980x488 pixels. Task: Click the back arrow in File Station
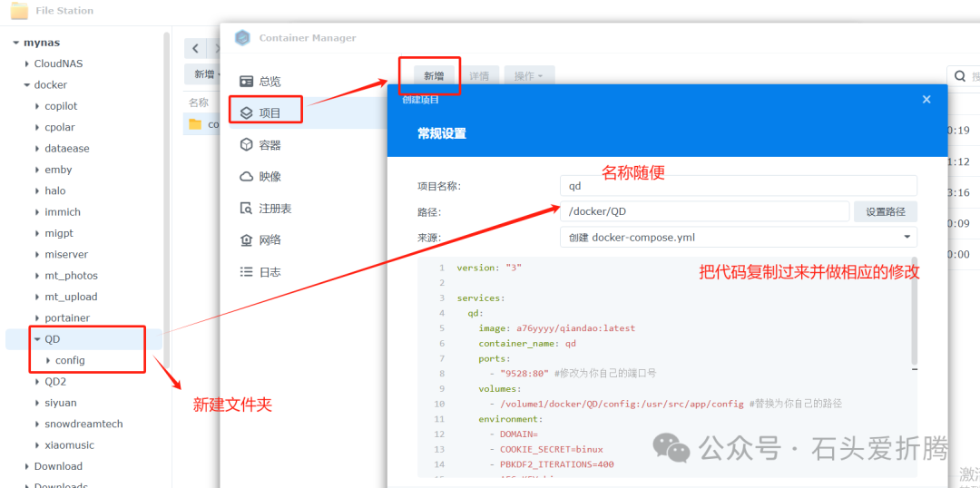pyautogui.click(x=196, y=48)
